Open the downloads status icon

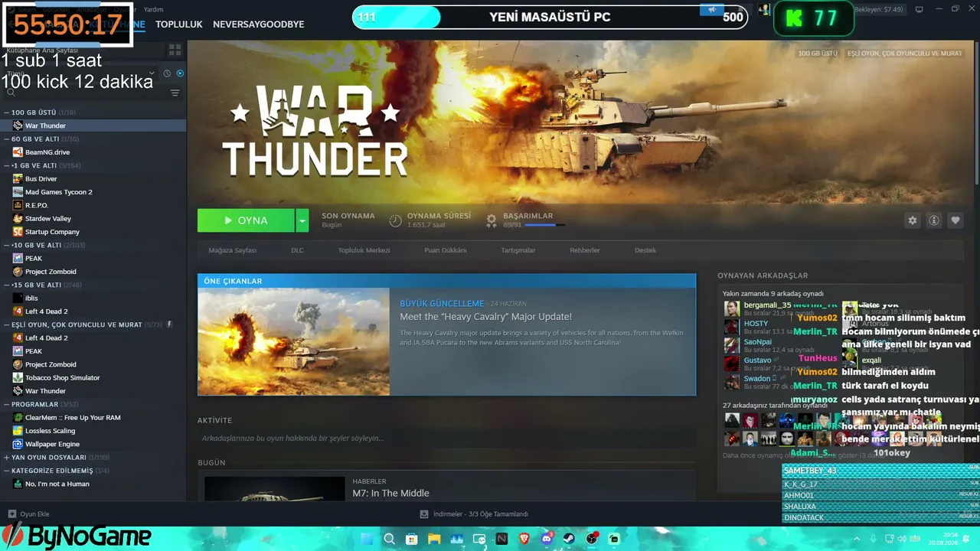click(x=424, y=514)
